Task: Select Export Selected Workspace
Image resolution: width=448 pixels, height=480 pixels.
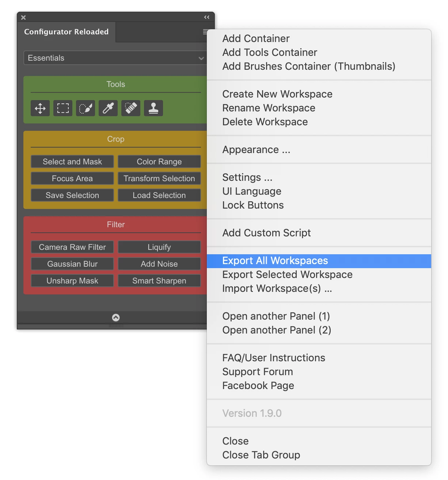Action: 319,274
